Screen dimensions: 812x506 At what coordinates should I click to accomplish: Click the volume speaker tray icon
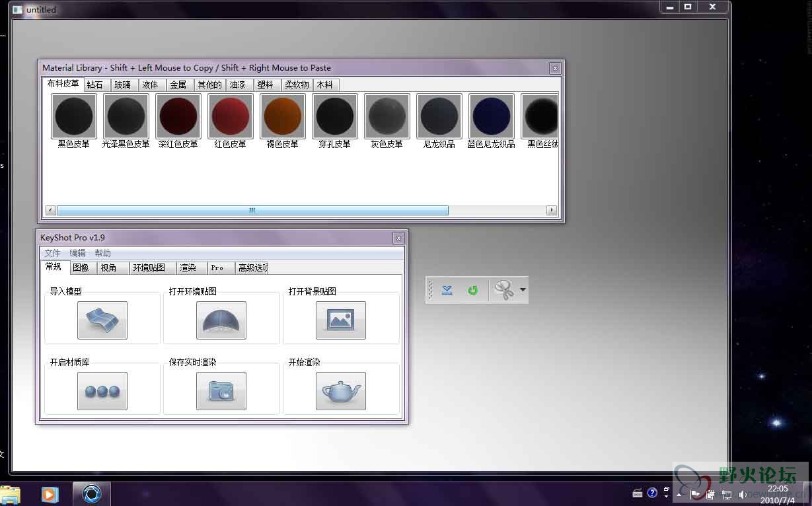point(742,494)
